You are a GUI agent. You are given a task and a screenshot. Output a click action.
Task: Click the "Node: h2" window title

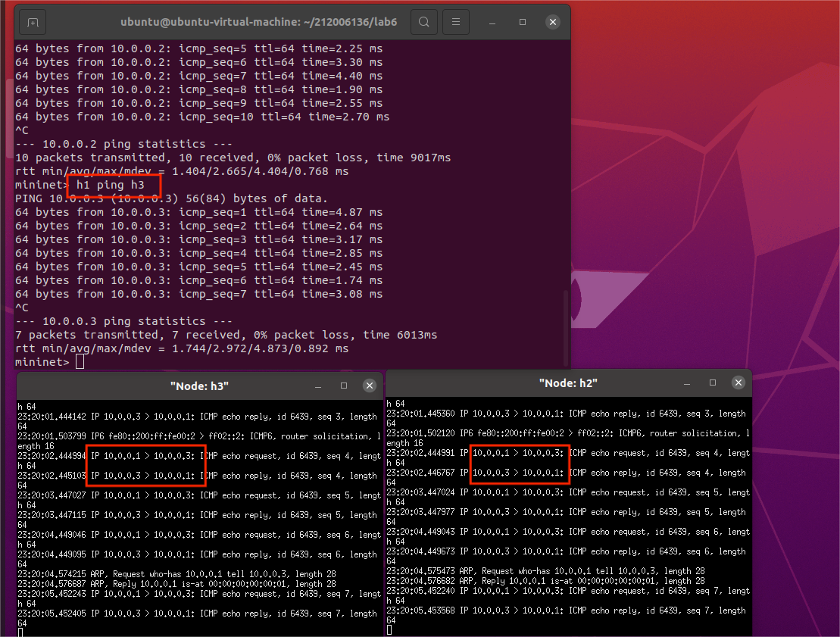568,383
